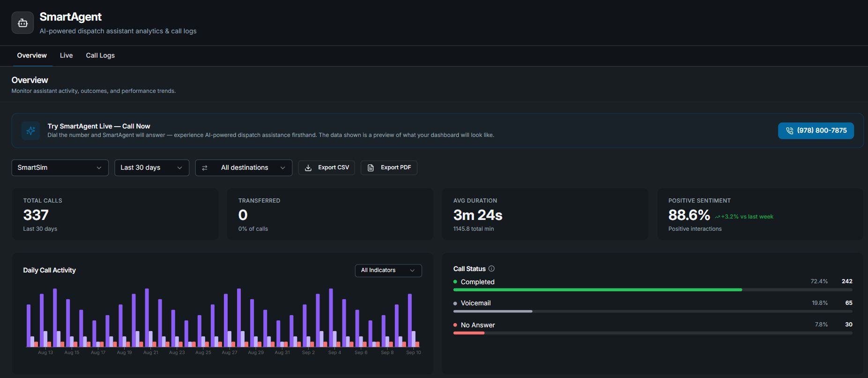Click the No Answer status label
This screenshot has height=378, width=868.
(477, 325)
